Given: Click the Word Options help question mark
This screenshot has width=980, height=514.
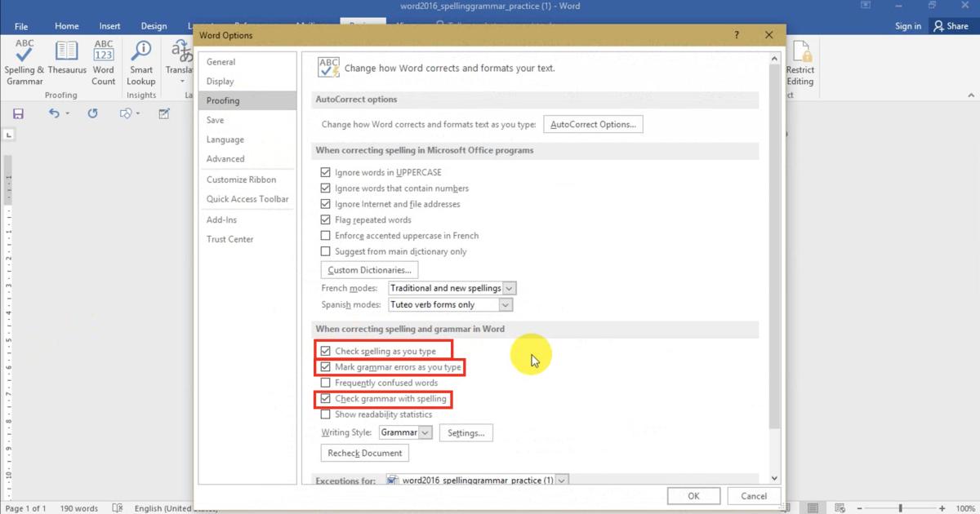Looking at the screenshot, I should coord(737,35).
